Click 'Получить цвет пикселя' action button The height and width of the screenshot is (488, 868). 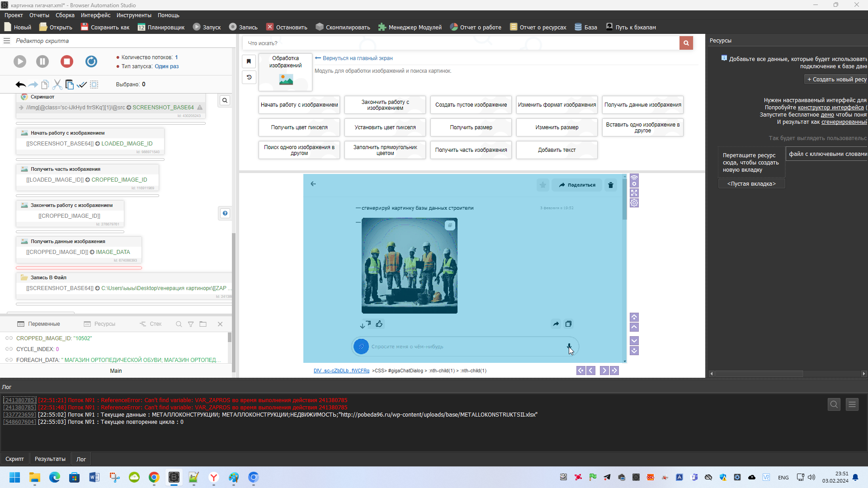(x=299, y=127)
